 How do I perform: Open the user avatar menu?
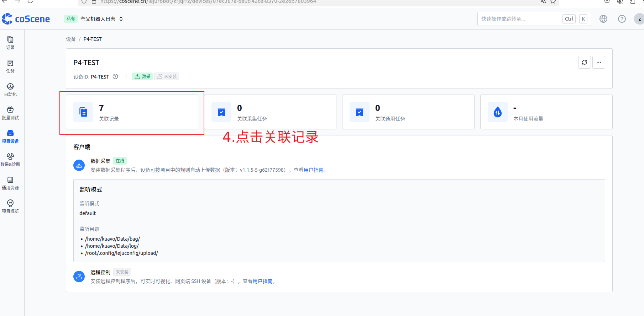click(639, 19)
